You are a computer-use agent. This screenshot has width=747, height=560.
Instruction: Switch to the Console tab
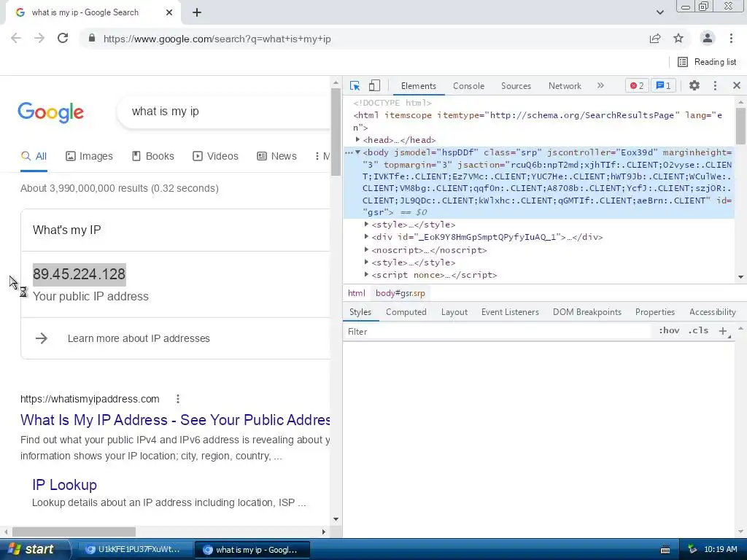[x=468, y=86]
